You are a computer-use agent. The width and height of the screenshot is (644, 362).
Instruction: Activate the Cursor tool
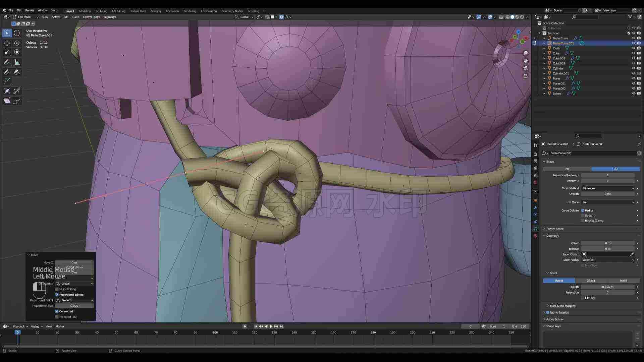[17, 33]
